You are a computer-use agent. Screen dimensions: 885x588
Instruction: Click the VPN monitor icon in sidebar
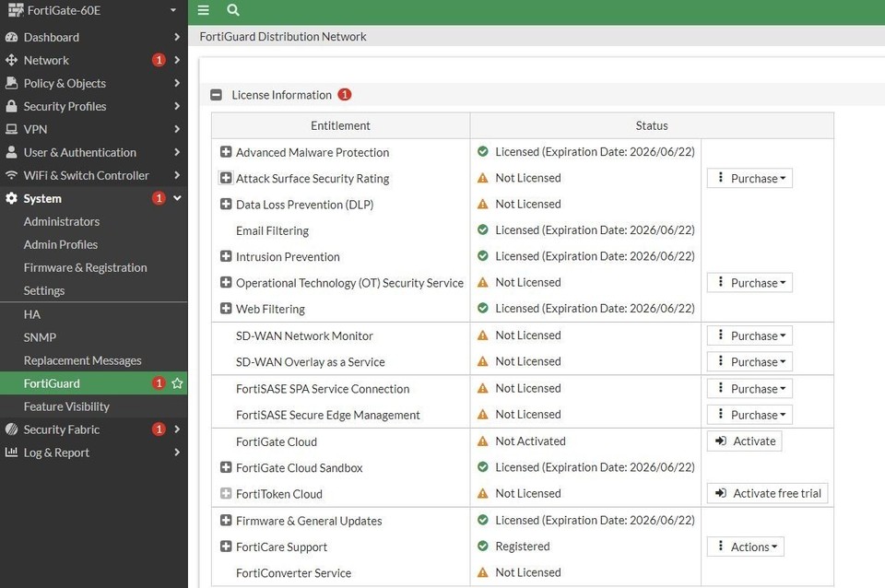12,129
